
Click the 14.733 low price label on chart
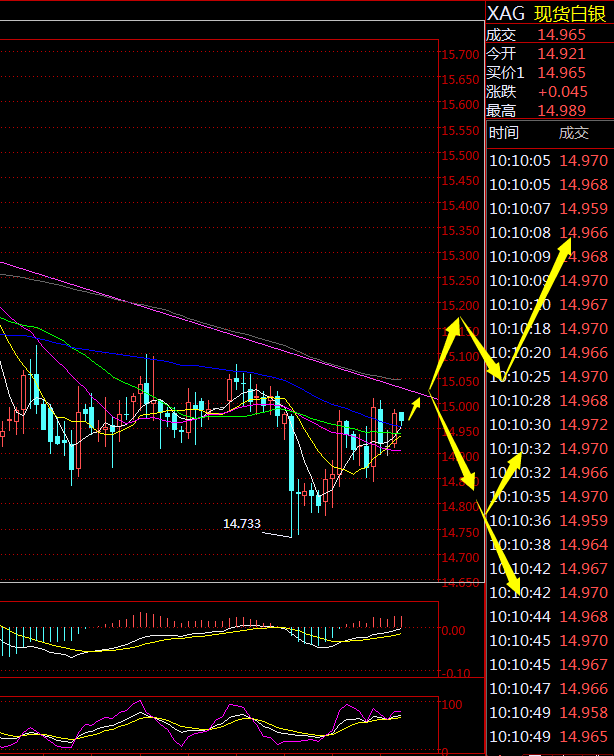[x=242, y=524]
